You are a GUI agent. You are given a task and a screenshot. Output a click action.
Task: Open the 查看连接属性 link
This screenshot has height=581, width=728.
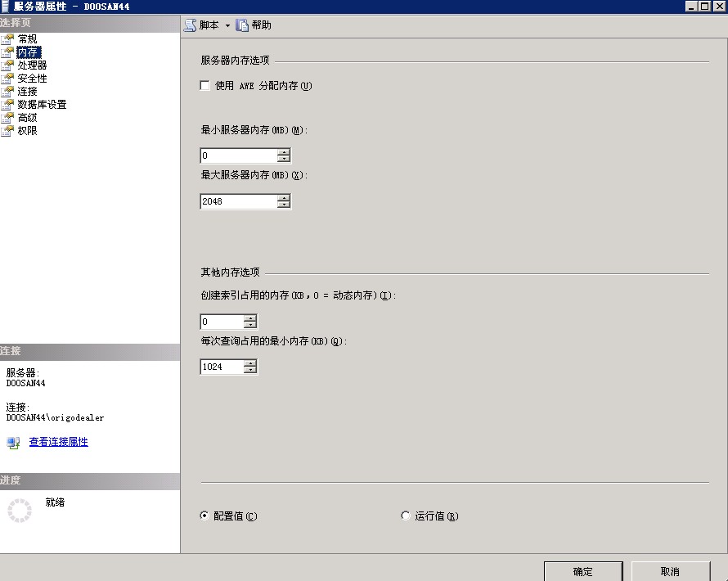click(x=59, y=442)
